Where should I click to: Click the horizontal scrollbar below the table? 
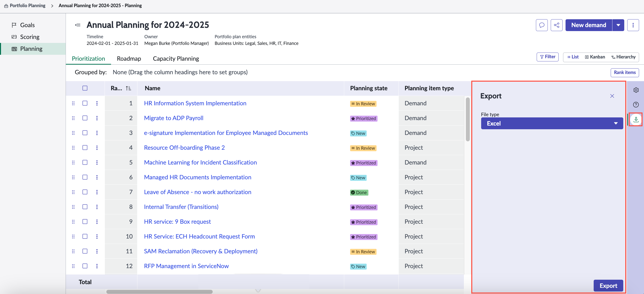click(159, 292)
